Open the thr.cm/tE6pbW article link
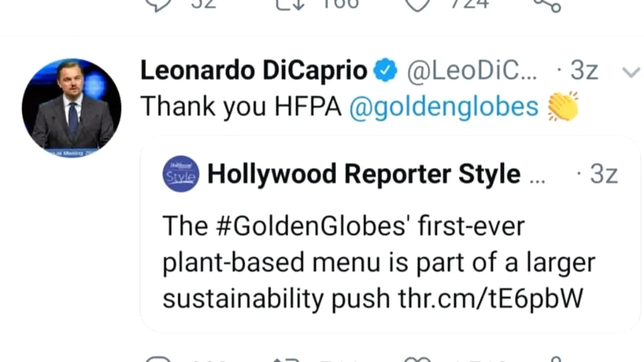Image resolution: width=644 pixels, height=362 pixels. click(x=490, y=298)
